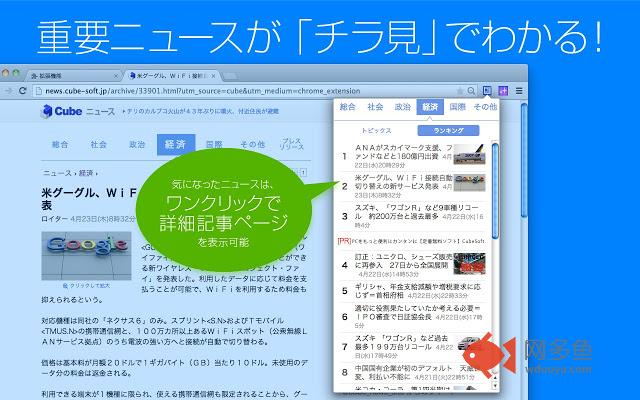Click the browser page vertical scrollbar

point(524,161)
